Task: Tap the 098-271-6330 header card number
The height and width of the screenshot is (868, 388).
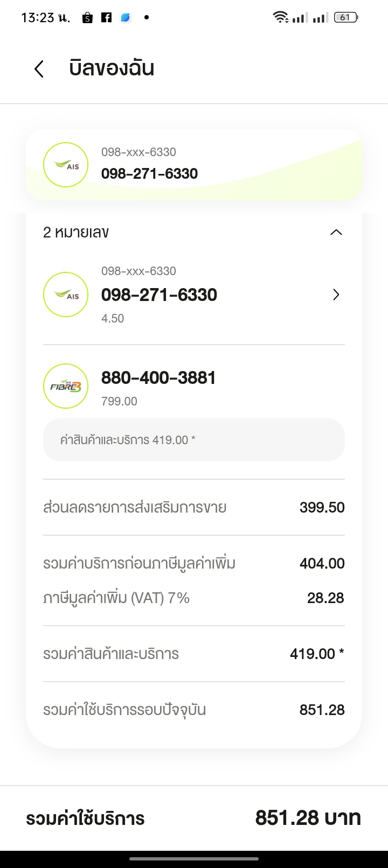Action: click(149, 173)
